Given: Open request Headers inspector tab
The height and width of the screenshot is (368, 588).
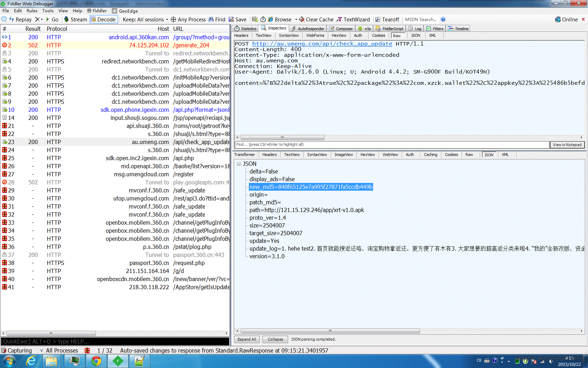Looking at the screenshot, I should click(241, 35).
